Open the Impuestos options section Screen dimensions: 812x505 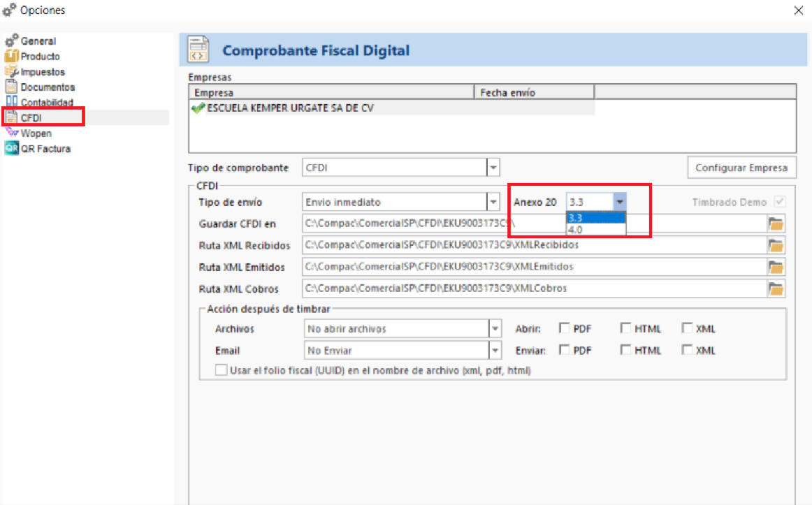click(43, 72)
